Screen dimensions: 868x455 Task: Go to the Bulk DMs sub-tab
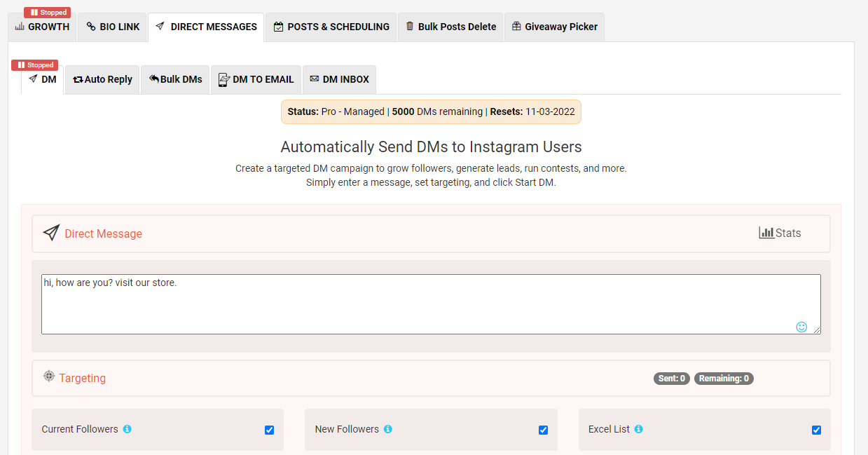tap(175, 79)
